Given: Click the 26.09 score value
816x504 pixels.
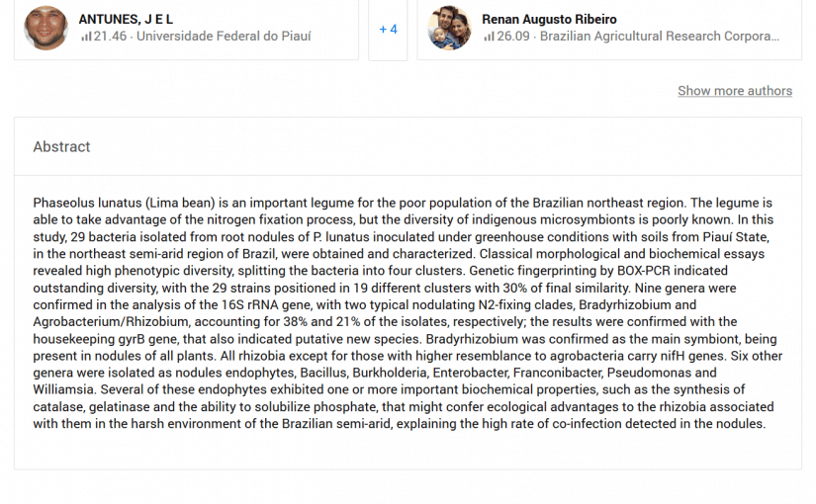Looking at the screenshot, I should pos(514,37).
